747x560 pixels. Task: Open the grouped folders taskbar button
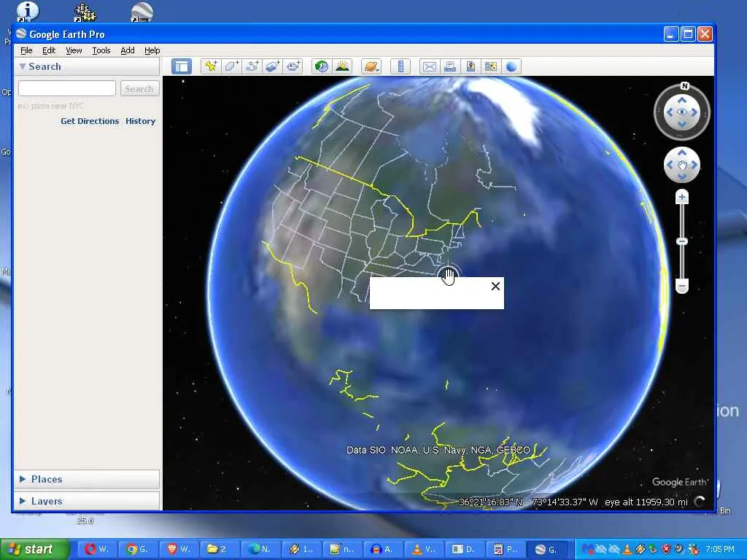pyautogui.click(x=220, y=549)
